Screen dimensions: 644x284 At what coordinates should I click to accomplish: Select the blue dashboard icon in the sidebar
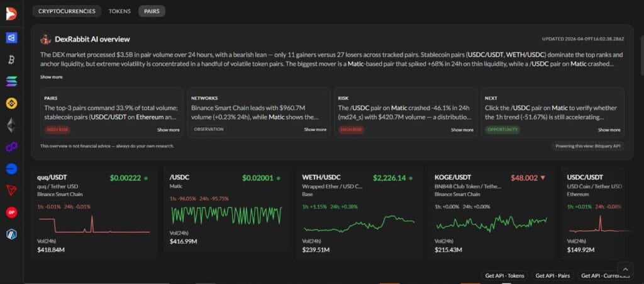(x=11, y=37)
